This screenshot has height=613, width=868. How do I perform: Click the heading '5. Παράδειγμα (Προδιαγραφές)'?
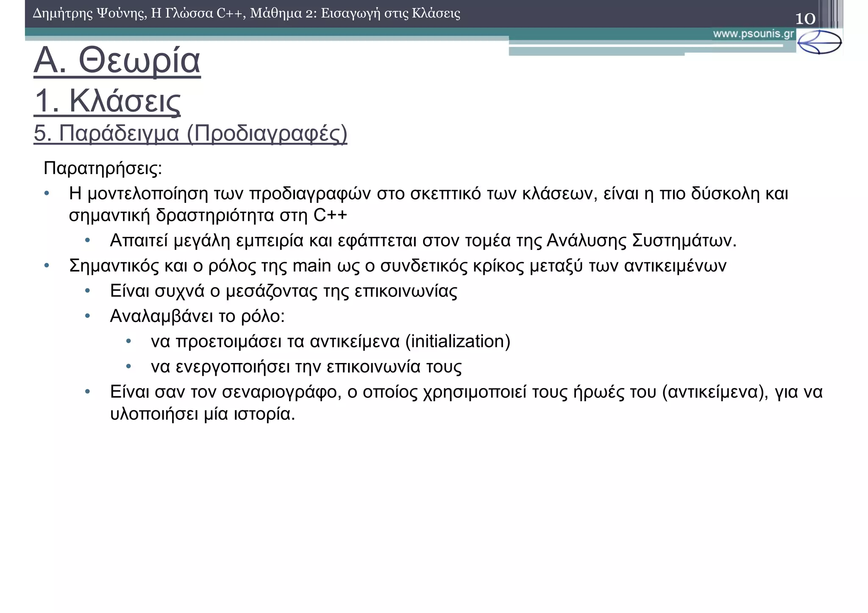click(190, 133)
